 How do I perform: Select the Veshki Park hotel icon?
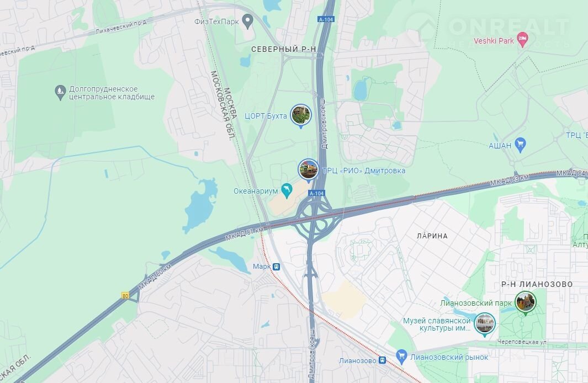pyautogui.click(x=522, y=39)
